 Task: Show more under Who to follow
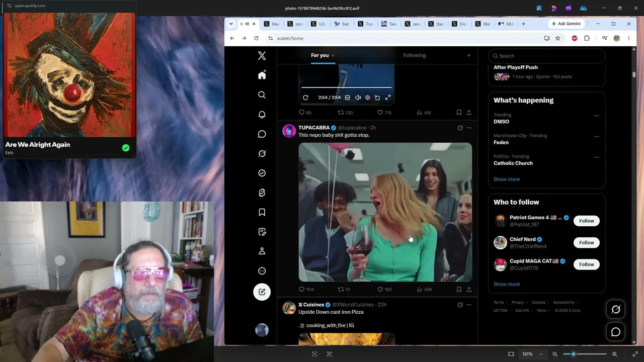tap(507, 284)
